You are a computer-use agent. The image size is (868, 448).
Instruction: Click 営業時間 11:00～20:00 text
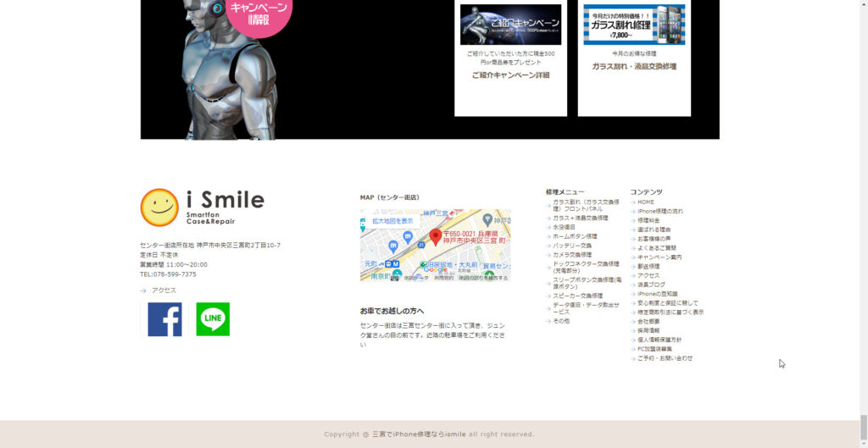(x=173, y=265)
